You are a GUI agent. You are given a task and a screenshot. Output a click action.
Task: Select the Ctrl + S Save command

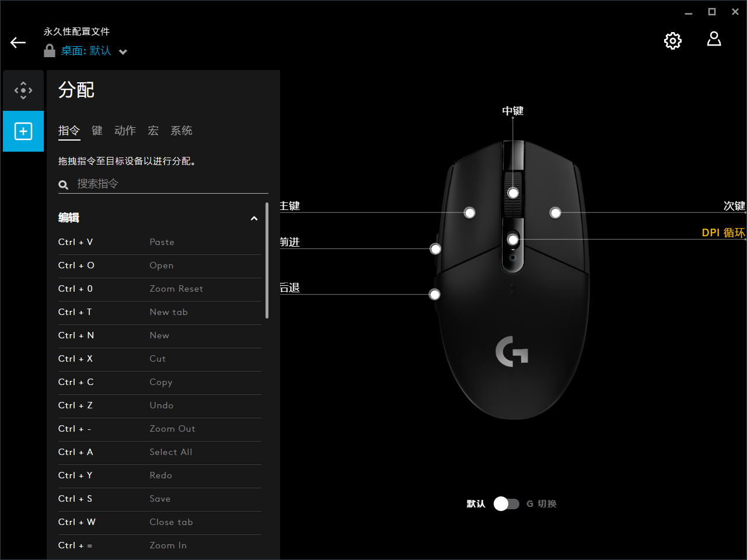click(x=160, y=499)
